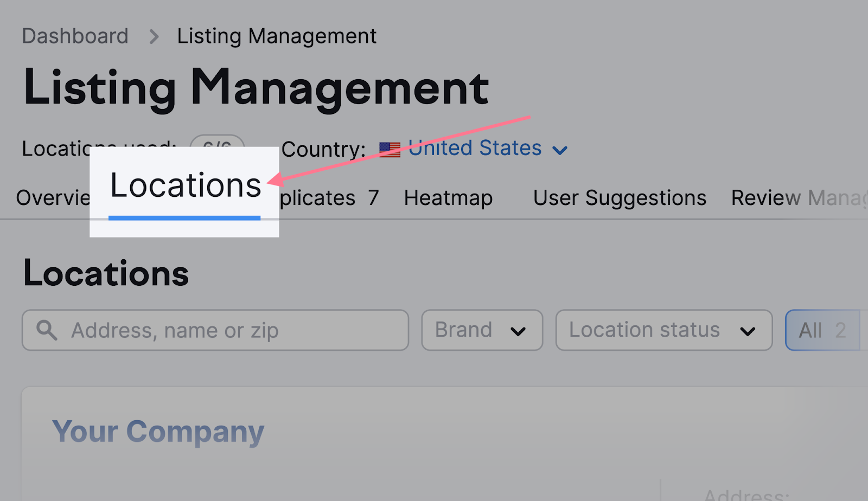Click the US flag icon
The height and width of the screenshot is (501, 868).
pyautogui.click(x=390, y=149)
